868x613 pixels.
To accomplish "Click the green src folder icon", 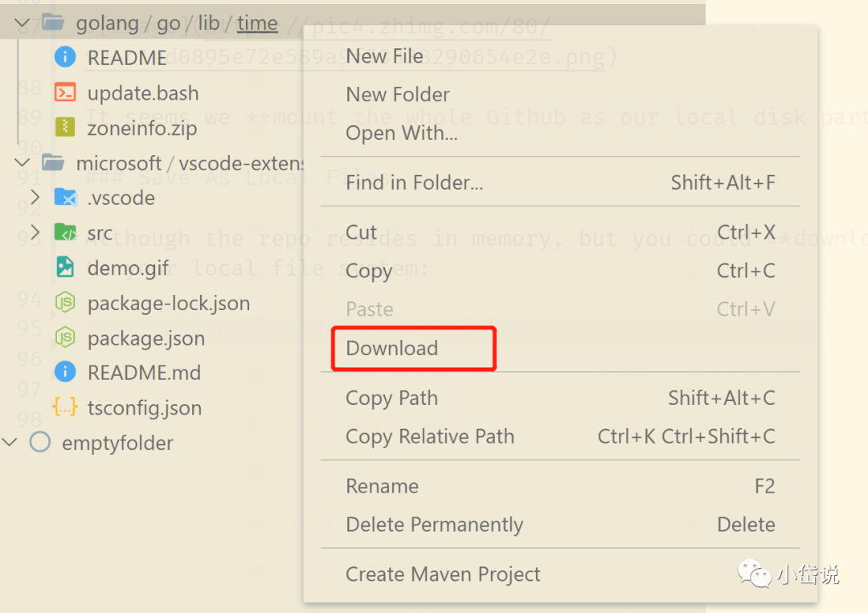I will [65, 232].
